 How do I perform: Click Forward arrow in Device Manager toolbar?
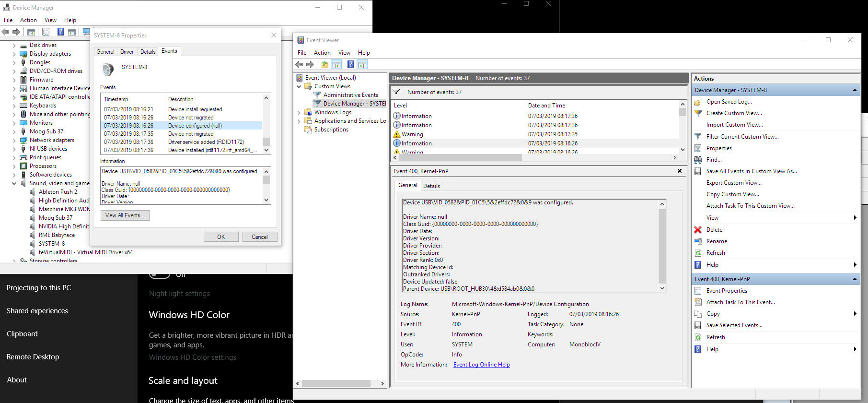(16, 32)
